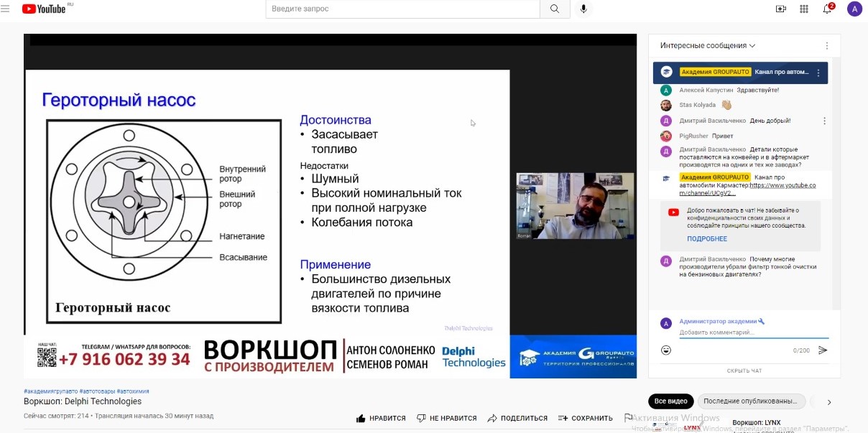Image resolution: width=868 pixels, height=433 pixels.
Task: Select the Все видео chip
Action: coord(671,401)
